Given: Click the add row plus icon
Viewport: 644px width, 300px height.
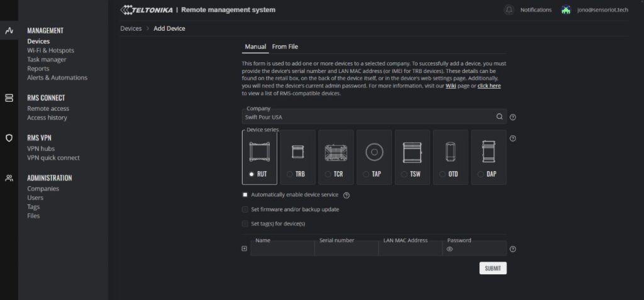Looking at the screenshot, I should click(245, 249).
